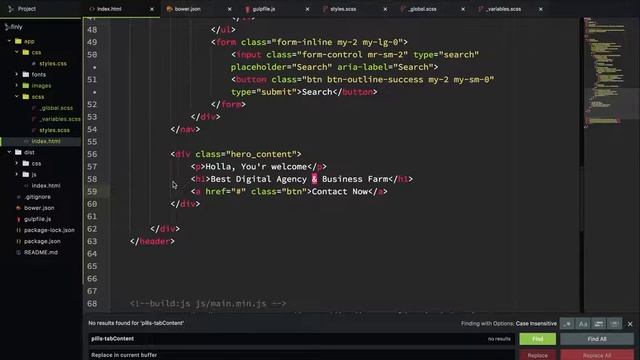Click the images folder icon
This screenshot has width=640, height=360.
(26, 85)
